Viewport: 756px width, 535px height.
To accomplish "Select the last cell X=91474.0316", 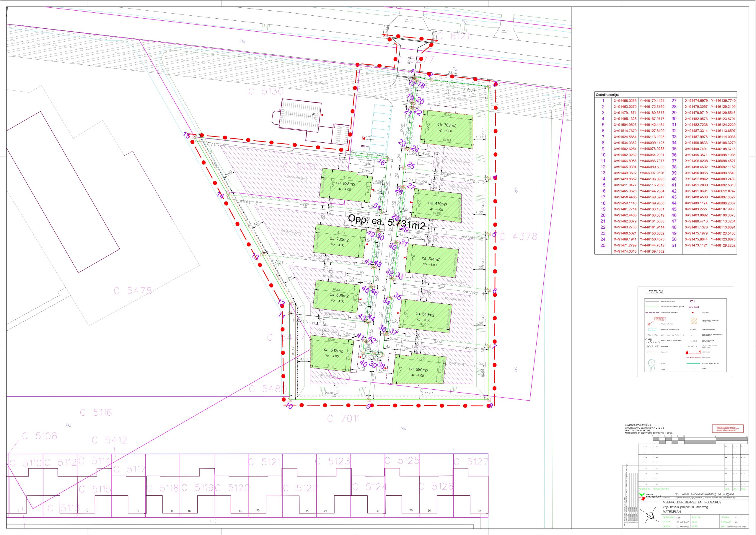I will [x=625, y=251].
